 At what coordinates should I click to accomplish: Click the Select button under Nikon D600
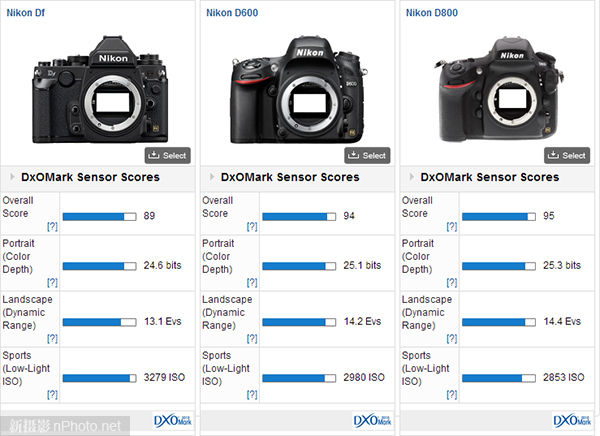click(367, 155)
